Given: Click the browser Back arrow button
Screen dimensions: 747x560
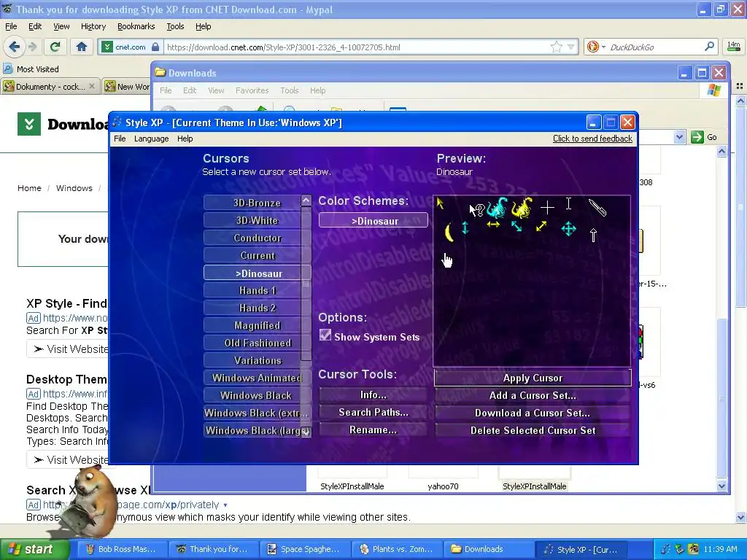Looking at the screenshot, I should click(x=15, y=47).
